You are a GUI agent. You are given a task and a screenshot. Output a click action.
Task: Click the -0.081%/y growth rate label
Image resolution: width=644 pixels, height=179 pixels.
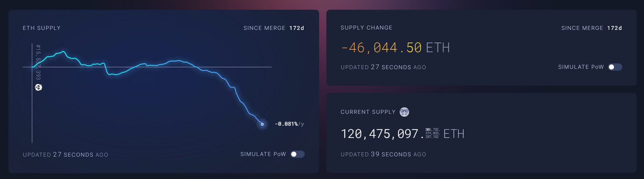point(289,124)
